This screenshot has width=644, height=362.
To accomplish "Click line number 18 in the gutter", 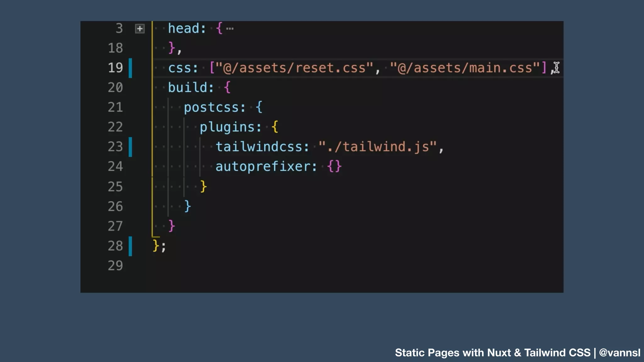I will coord(115,48).
